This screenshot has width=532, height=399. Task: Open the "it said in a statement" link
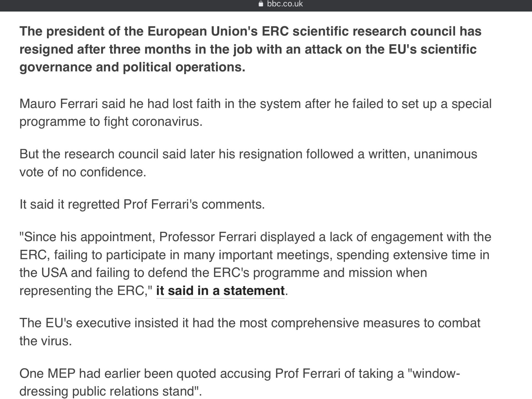pyautogui.click(x=220, y=291)
